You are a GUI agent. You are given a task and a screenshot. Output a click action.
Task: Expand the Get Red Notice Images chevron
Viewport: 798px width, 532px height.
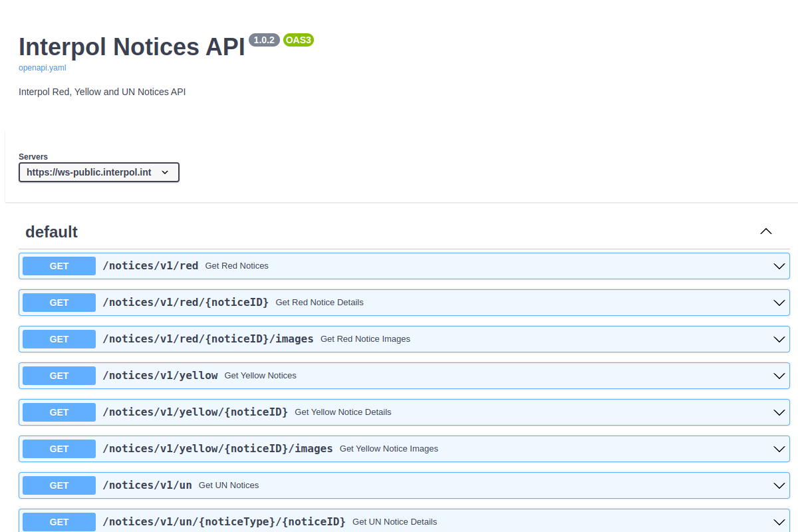point(780,339)
